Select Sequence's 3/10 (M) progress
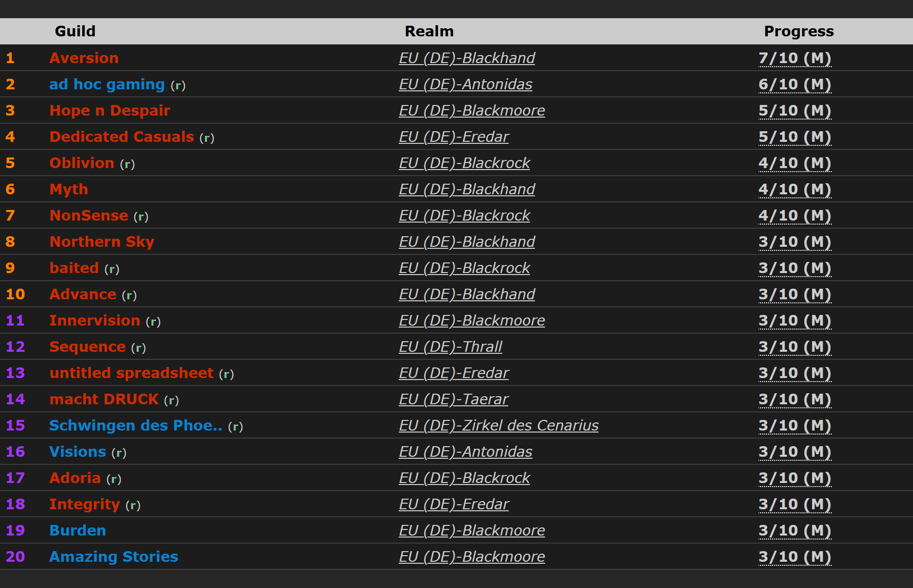 point(795,347)
